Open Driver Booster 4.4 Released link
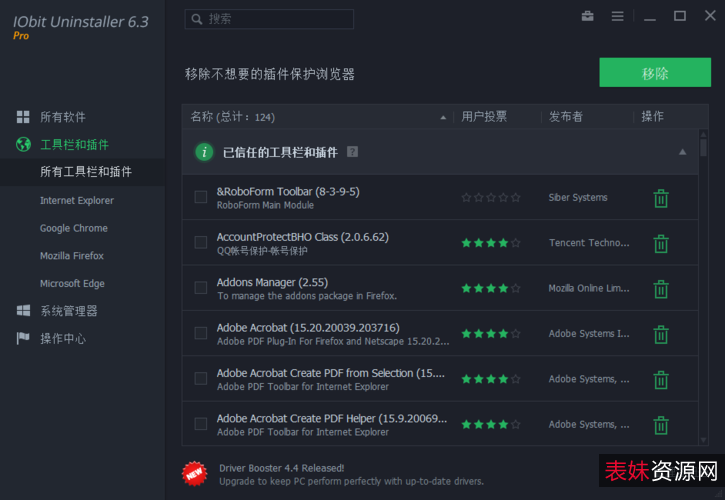Image resolution: width=725 pixels, height=500 pixels. pyautogui.click(x=282, y=468)
